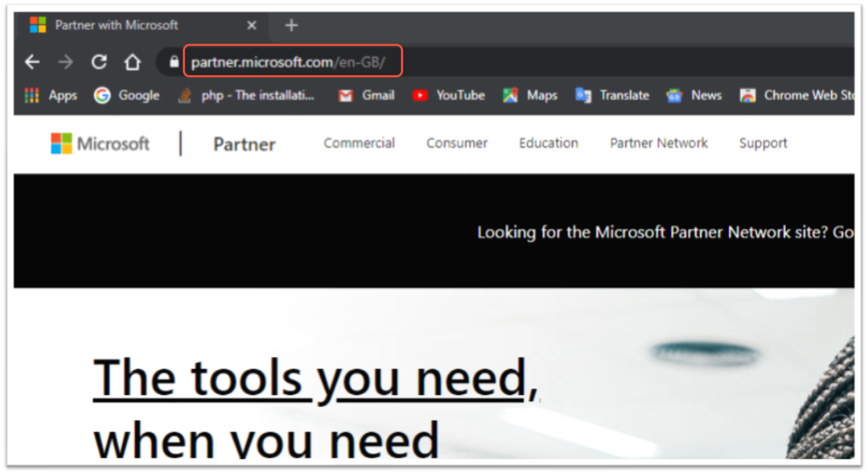
Task: Open the News bookmark
Action: coord(694,95)
